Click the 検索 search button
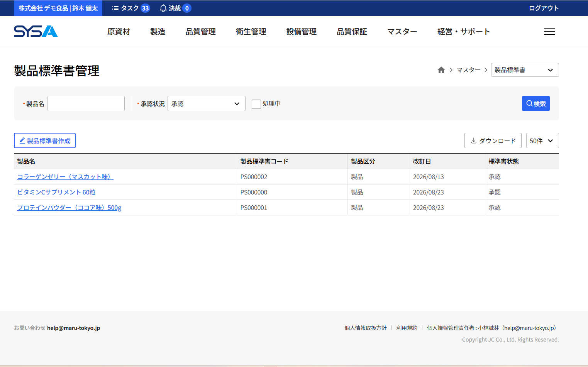This screenshot has height=367, width=588. pos(535,103)
